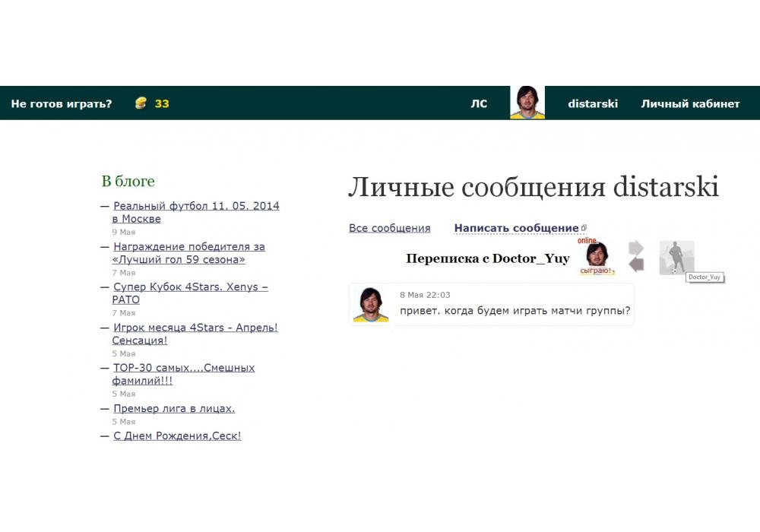Click the В блоге heading
This screenshot has width=760, height=532.
click(128, 181)
